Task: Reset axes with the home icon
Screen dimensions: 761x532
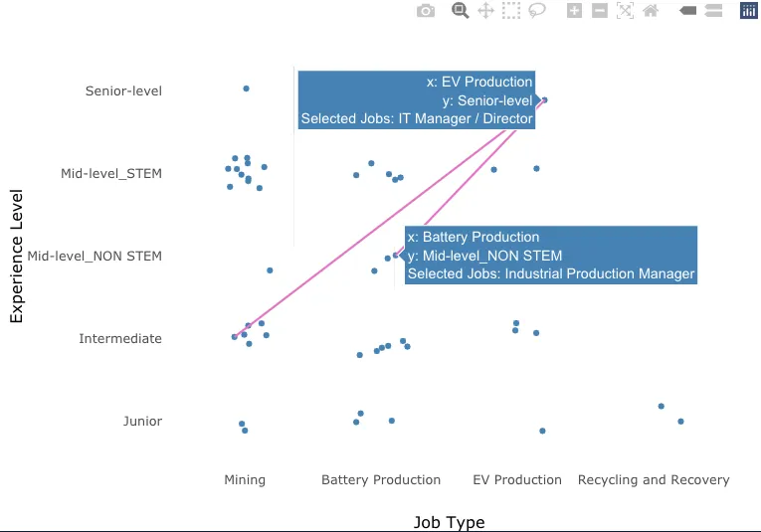Action: (651, 11)
